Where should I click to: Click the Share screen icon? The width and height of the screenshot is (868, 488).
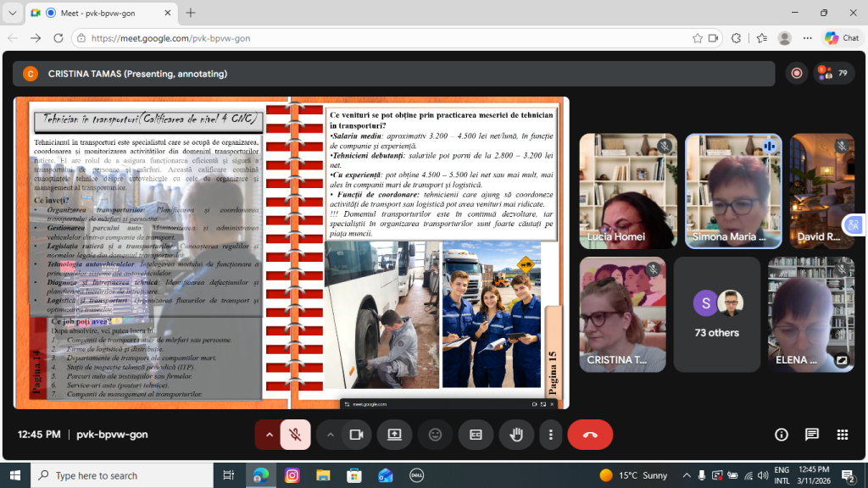pyautogui.click(x=394, y=435)
